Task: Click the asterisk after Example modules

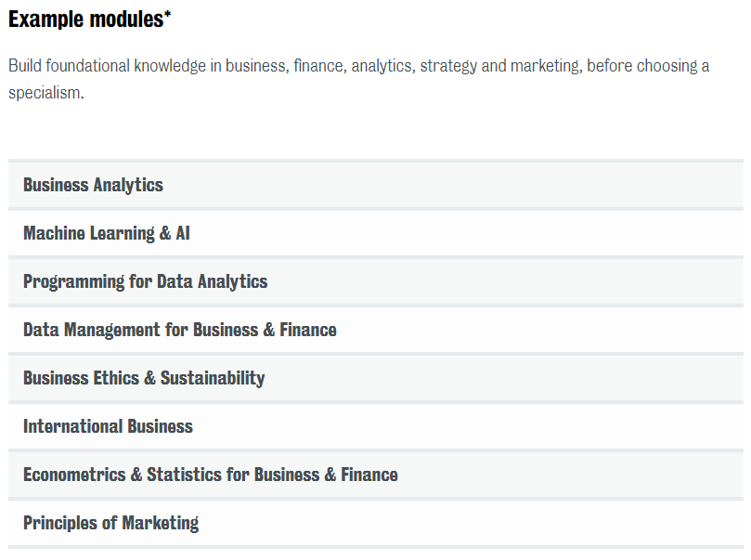Action: (167, 14)
